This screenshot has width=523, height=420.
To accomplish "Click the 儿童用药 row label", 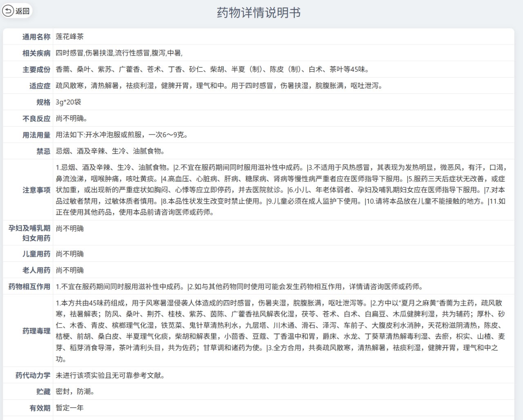I will (x=35, y=253).
